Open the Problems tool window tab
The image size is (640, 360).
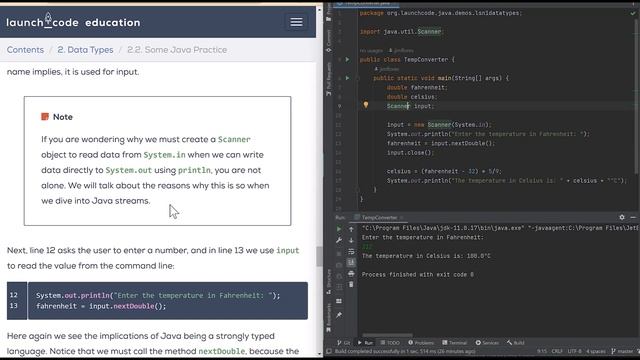[x=421, y=343]
